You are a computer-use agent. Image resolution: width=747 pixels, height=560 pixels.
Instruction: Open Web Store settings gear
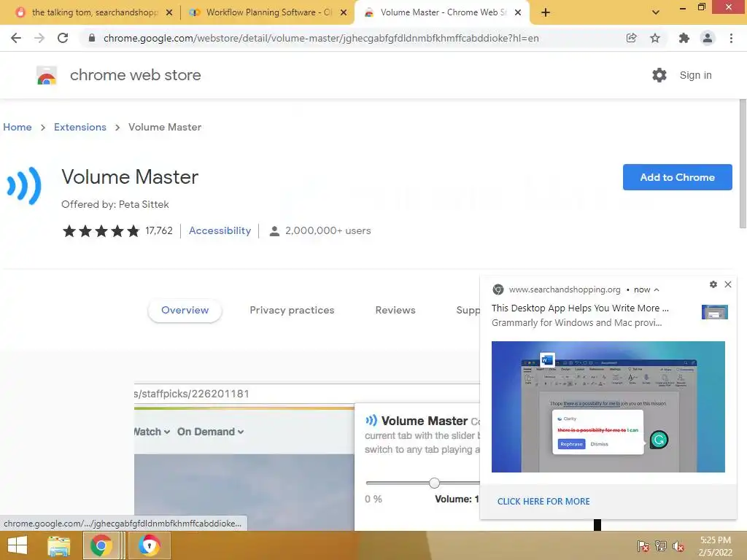point(659,75)
